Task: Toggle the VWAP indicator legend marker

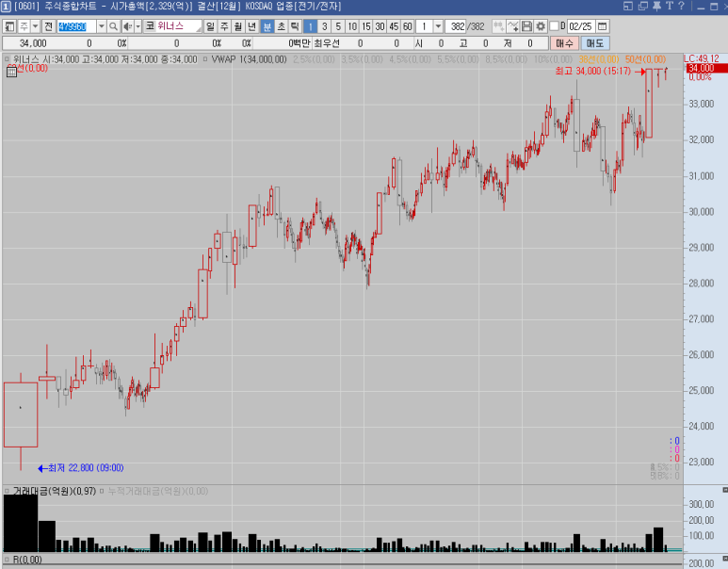Action: pyautogui.click(x=205, y=59)
